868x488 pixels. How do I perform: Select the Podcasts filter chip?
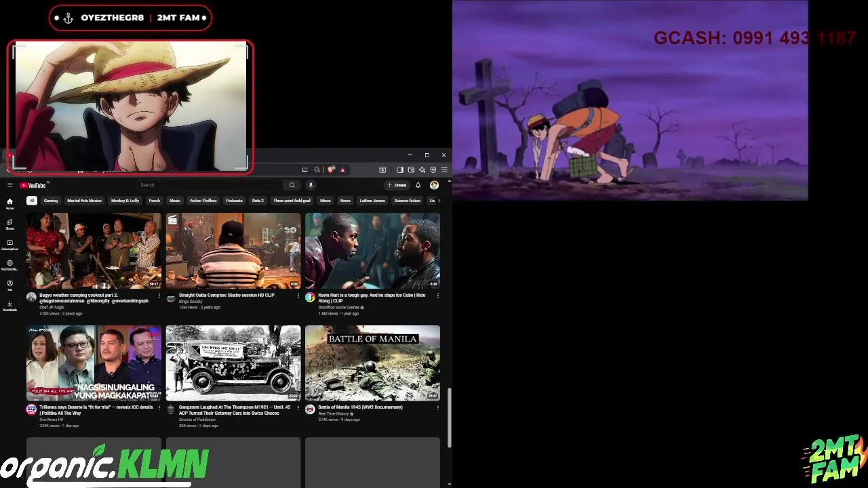234,201
